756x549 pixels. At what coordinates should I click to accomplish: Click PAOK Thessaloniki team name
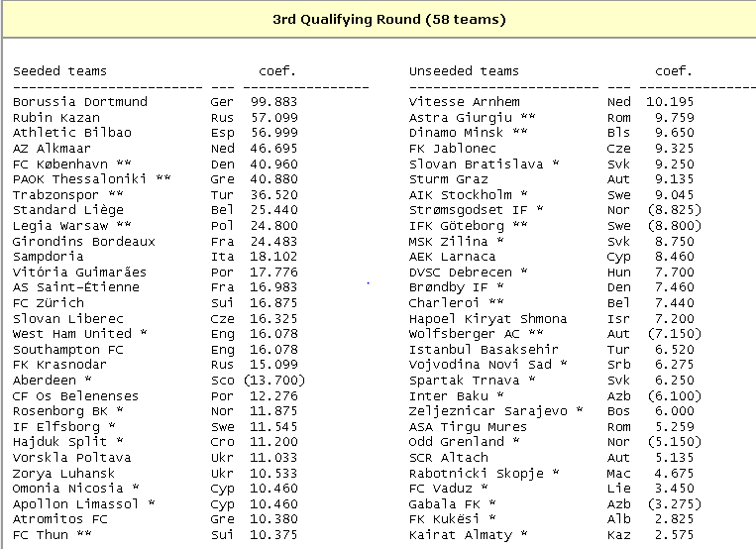click(79, 179)
